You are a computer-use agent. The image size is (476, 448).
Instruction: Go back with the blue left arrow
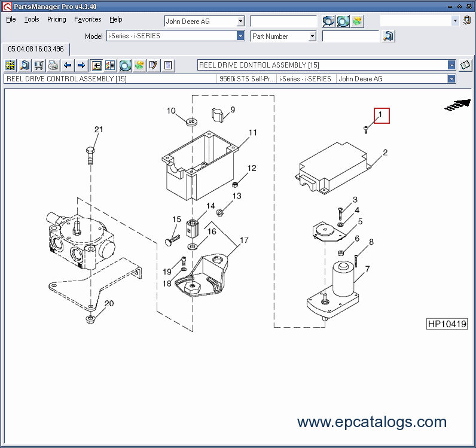(68, 65)
